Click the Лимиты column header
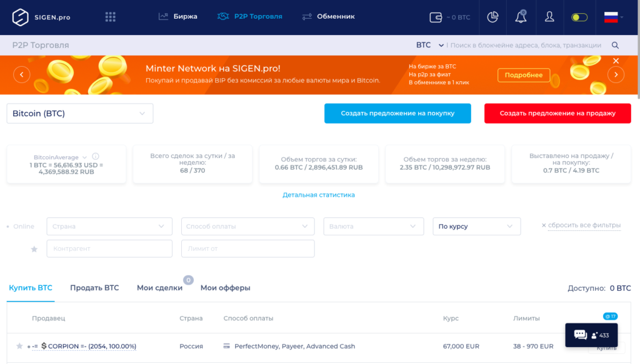This screenshot has height=364, width=640. click(526, 318)
